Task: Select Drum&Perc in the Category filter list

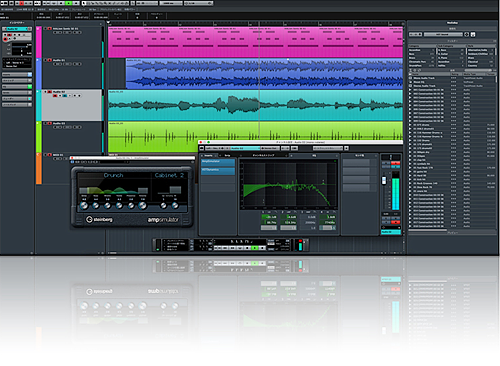Action: tap(422, 66)
